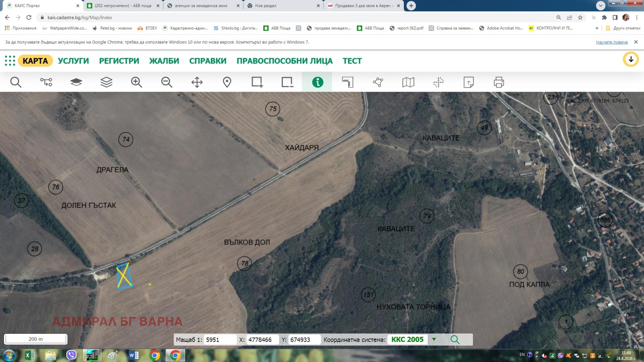Viewport: 644px width, 362px height.
Task: Click the export/upload sheet tool
Action: point(469,82)
